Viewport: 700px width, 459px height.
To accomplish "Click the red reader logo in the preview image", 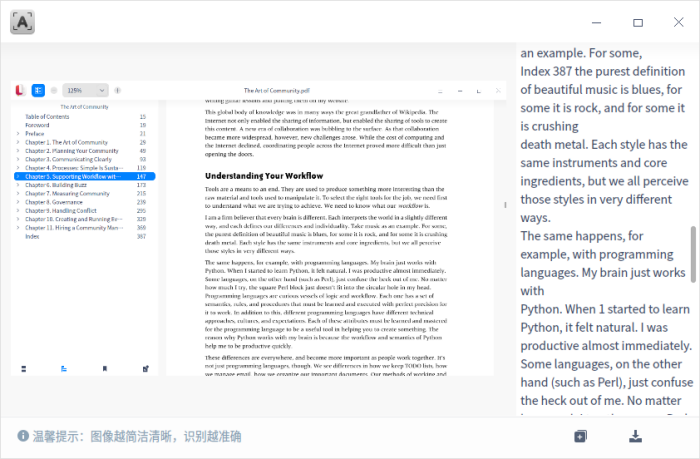I will 20,90.
